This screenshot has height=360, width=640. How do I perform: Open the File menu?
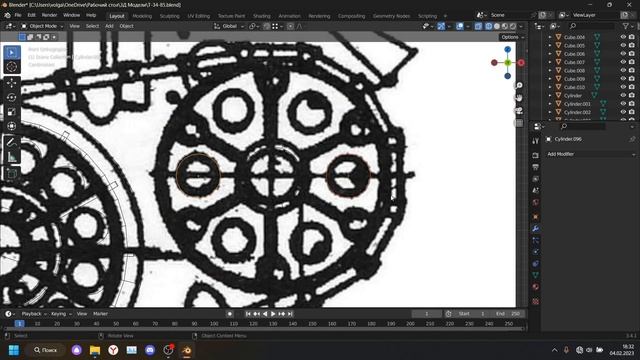(18, 15)
